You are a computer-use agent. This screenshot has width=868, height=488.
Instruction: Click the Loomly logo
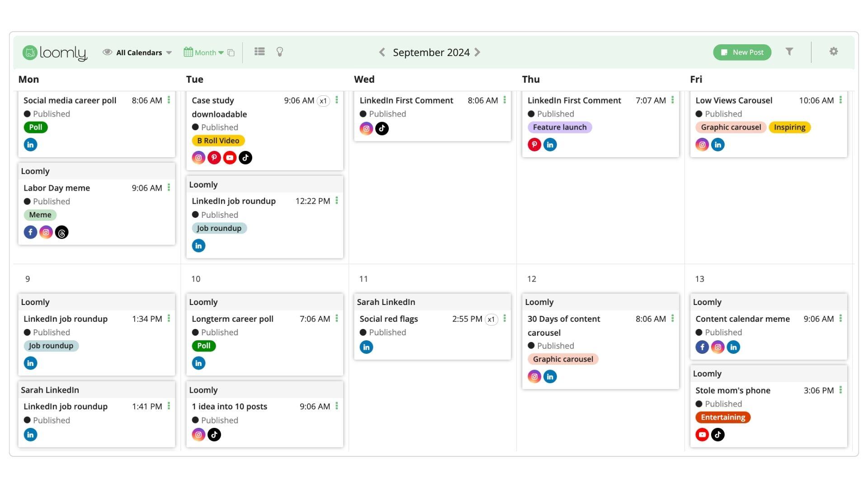click(x=54, y=52)
